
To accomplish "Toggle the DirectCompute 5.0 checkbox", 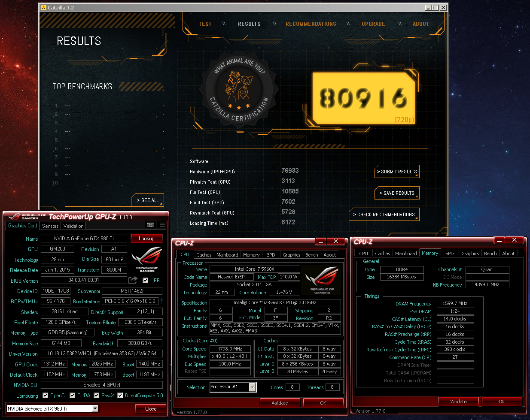I will pyautogui.click(x=120, y=396).
